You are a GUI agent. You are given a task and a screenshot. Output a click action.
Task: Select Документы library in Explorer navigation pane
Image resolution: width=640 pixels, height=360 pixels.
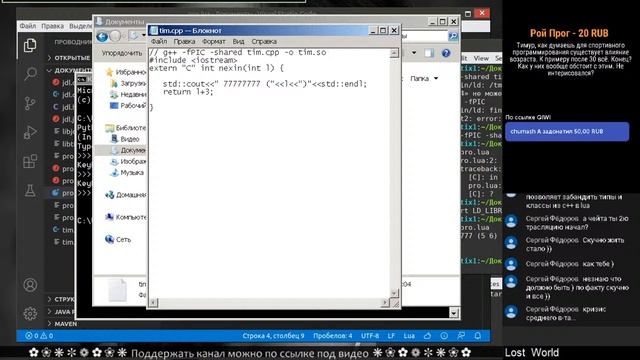click(x=128, y=150)
